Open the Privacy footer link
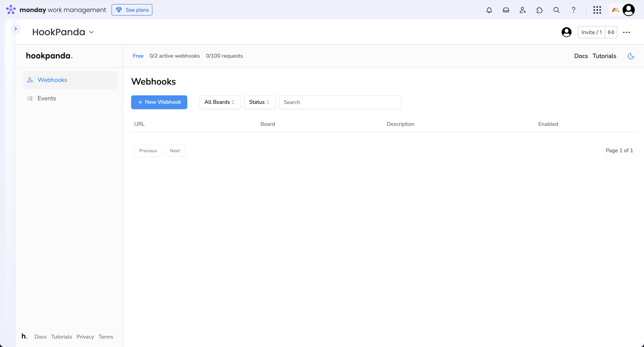The height and width of the screenshot is (347, 644). 85,337
